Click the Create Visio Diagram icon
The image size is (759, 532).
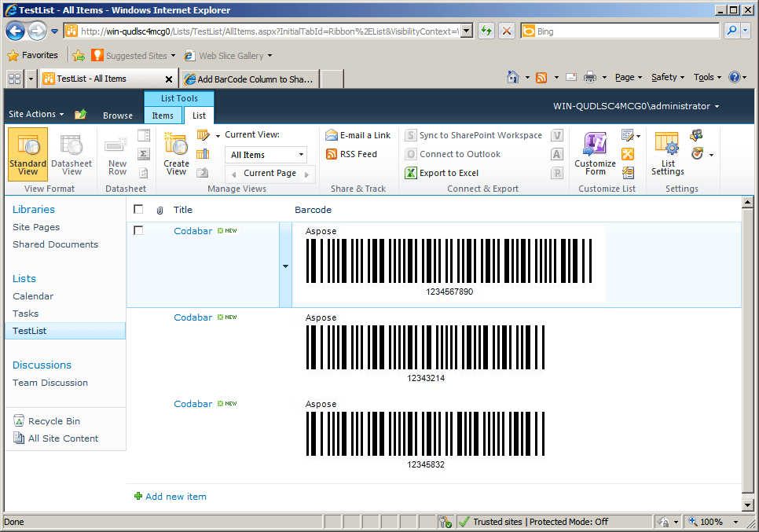556,135
